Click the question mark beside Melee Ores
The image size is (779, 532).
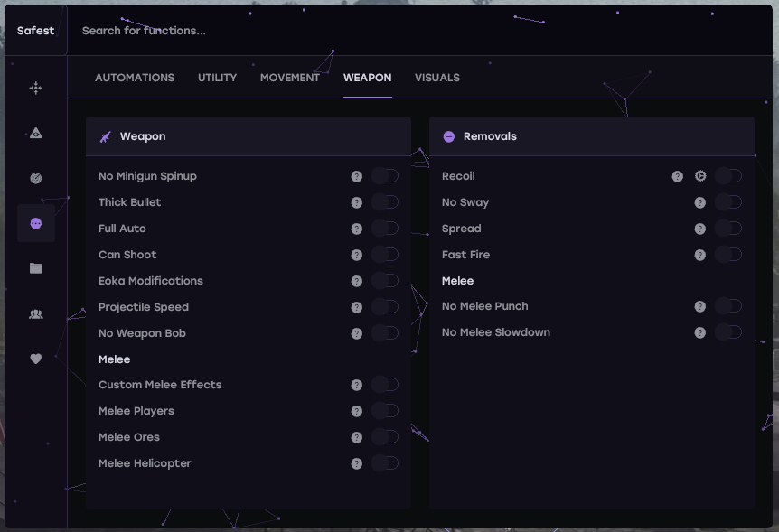[357, 437]
